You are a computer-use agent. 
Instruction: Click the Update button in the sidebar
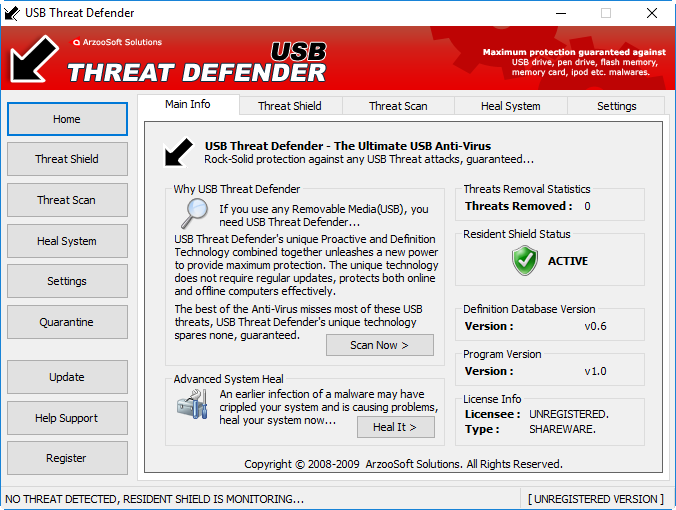67,377
